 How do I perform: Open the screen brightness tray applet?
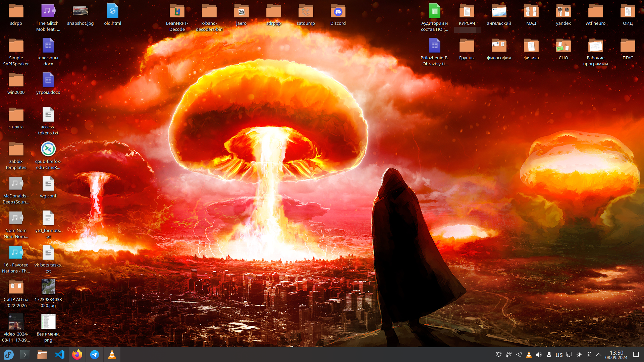pos(579,355)
